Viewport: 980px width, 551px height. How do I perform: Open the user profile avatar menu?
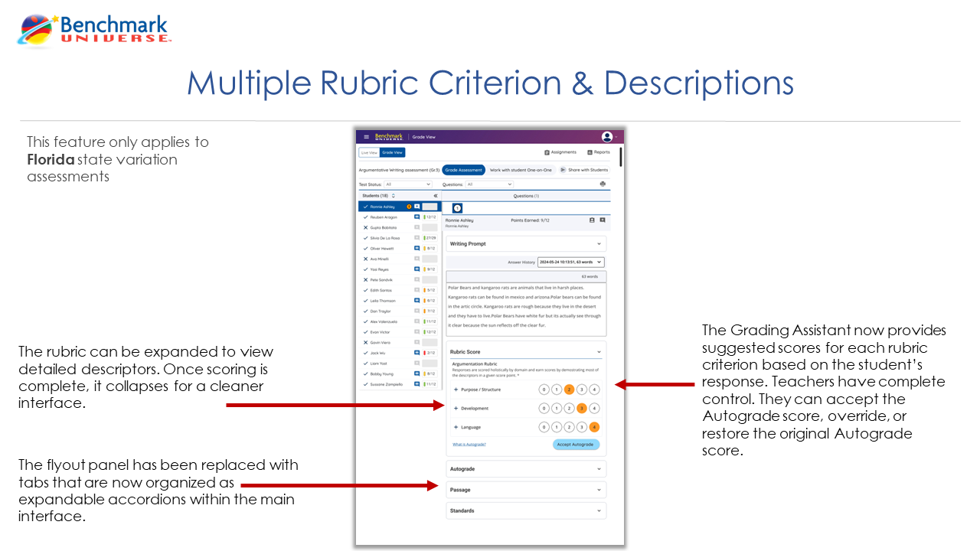pos(607,137)
